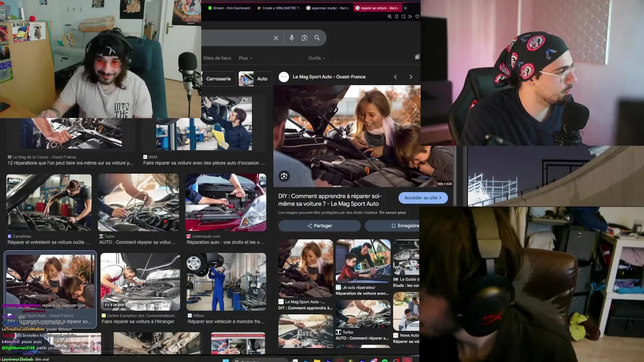Click the browser snapshot capture icon
This screenshot has width=644, height=362.
[x=403, y=17]
